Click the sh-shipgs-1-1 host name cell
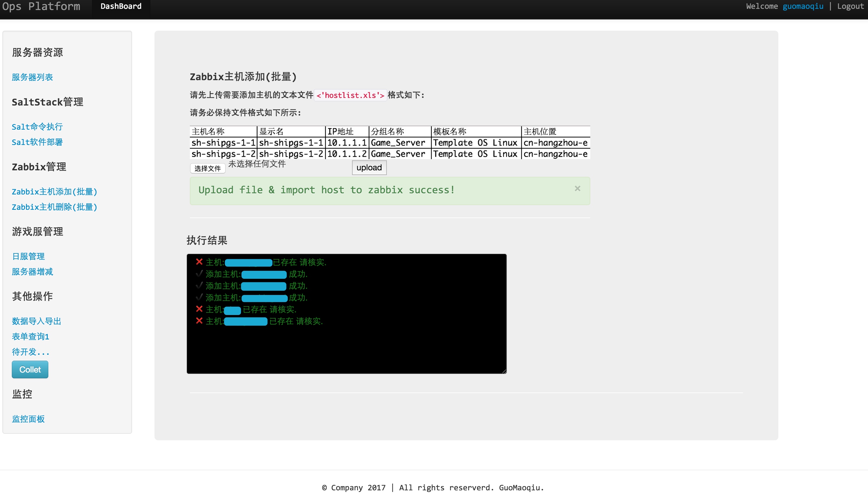This screenshot has height=498, width=868. click(x=223, y=143)
